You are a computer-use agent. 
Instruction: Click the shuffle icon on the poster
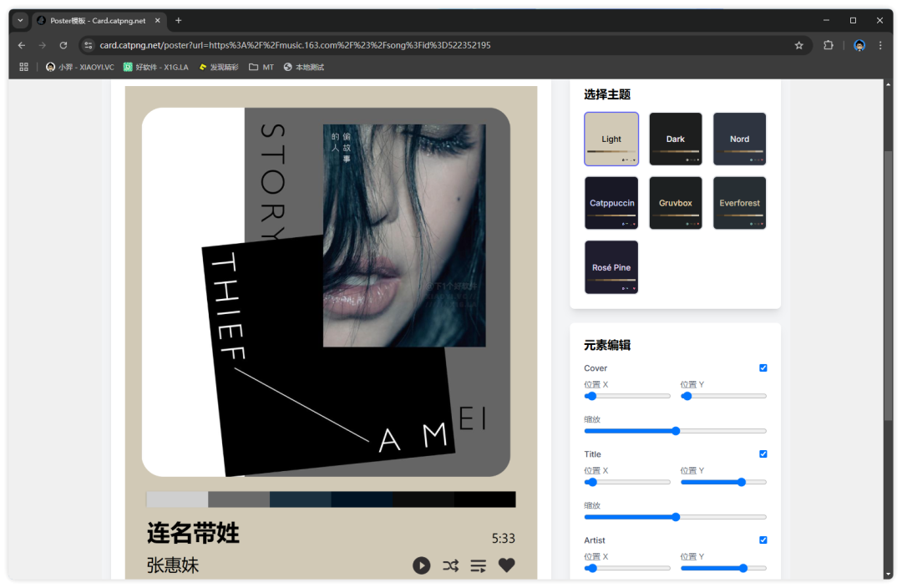(x=450, y=565)
